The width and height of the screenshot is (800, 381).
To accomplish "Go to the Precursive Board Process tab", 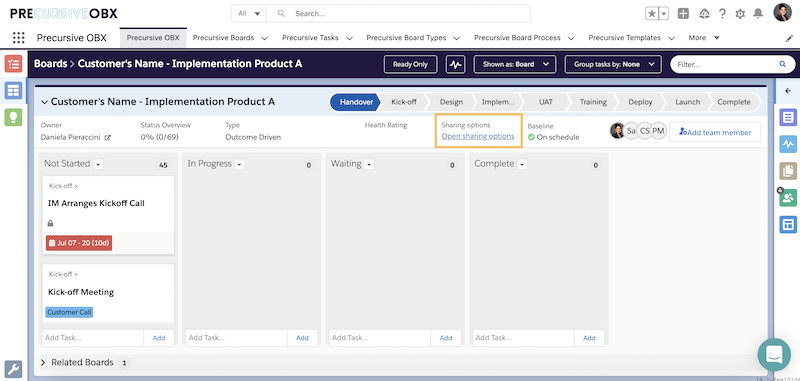I will point(517,38).
